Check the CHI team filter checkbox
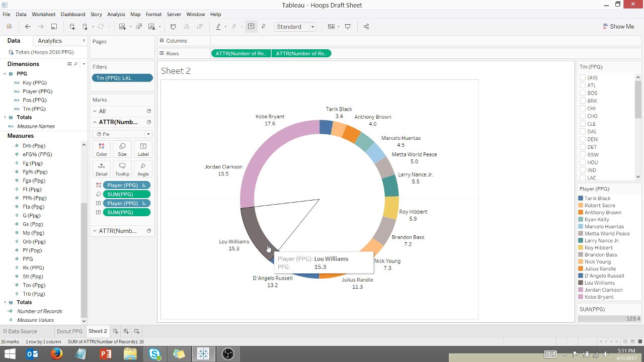The image size is (644, 362). 583,108
